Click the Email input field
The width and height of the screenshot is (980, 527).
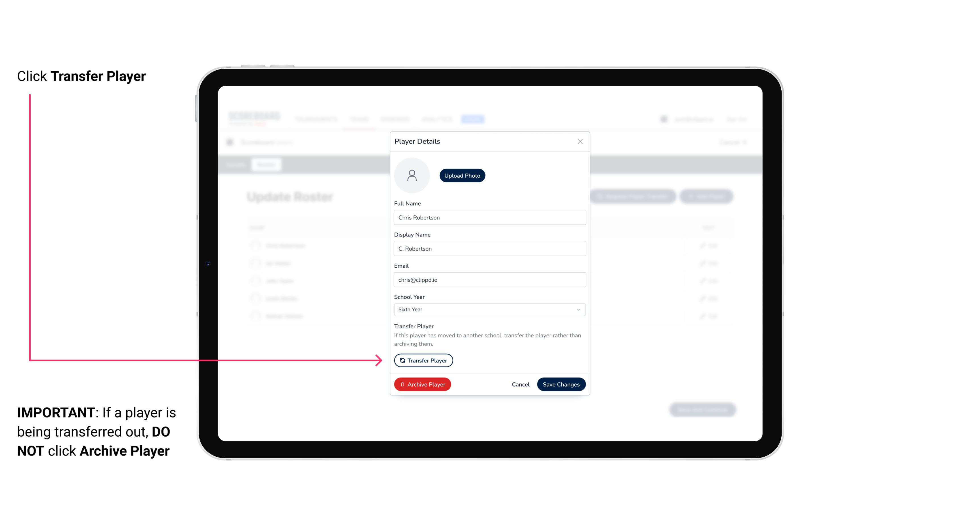489,279
